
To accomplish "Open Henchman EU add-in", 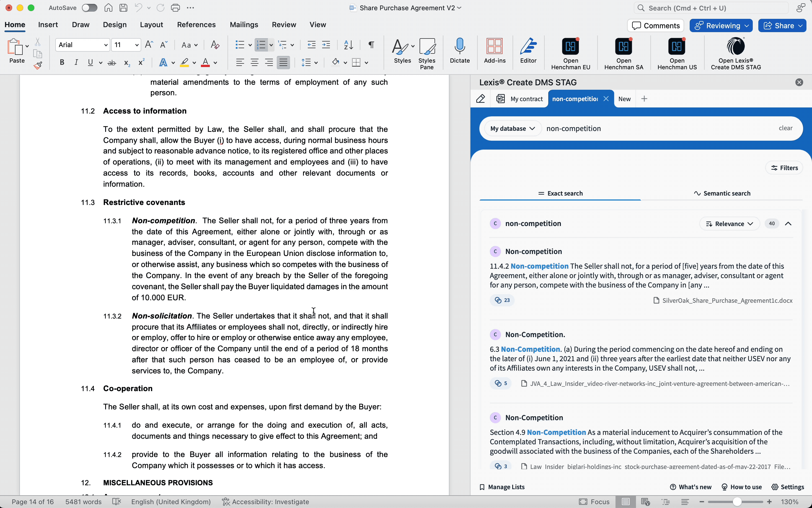I will point(570,47).
